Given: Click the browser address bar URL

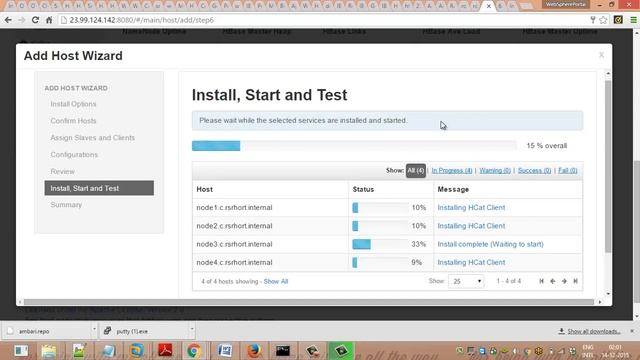Looking at the screenshot, I should pos(141,20).
